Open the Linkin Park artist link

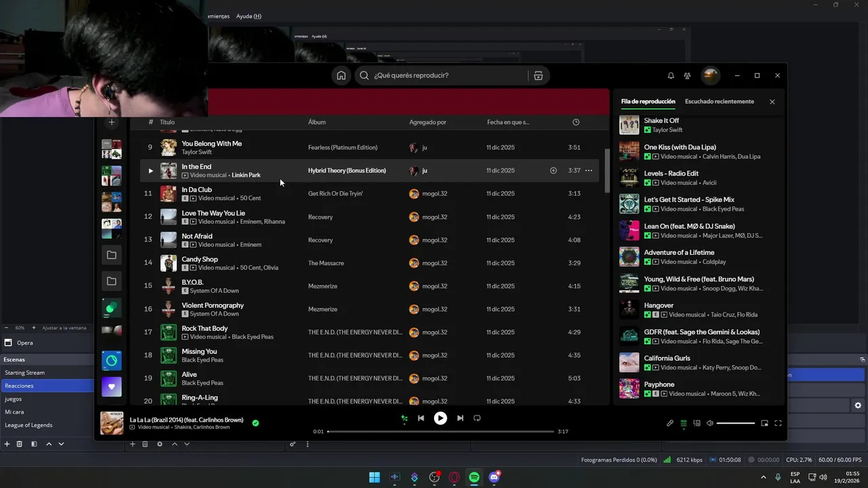click(245, 175)
